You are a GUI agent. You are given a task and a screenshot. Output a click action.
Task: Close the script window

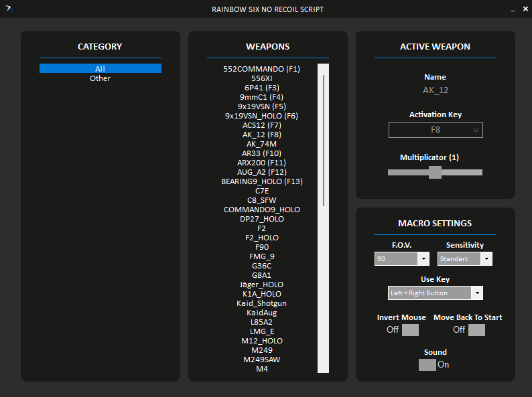(x=523, y=9)
